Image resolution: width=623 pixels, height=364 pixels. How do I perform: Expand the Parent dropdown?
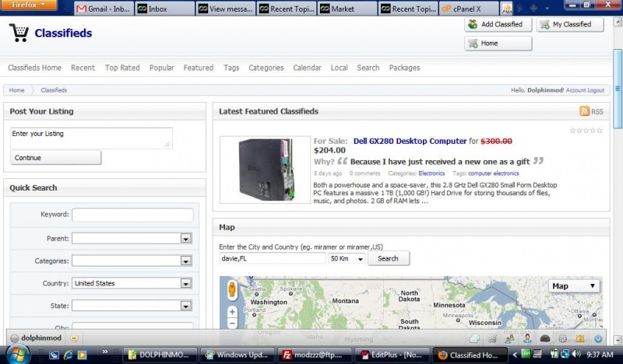click(x=132, y=238)
